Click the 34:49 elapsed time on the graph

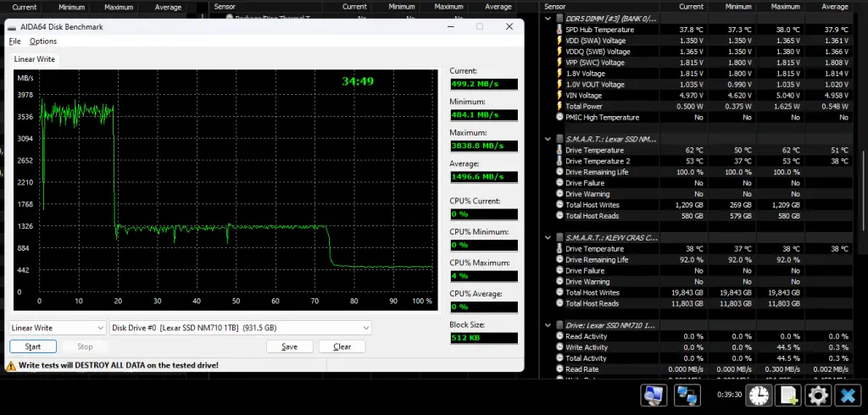click(x=358, y=81)
